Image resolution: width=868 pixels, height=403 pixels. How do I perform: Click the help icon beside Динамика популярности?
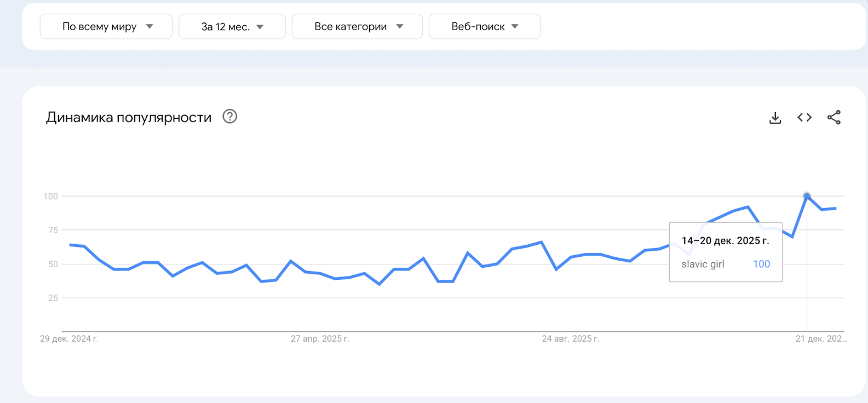click(x=229, y=117)
